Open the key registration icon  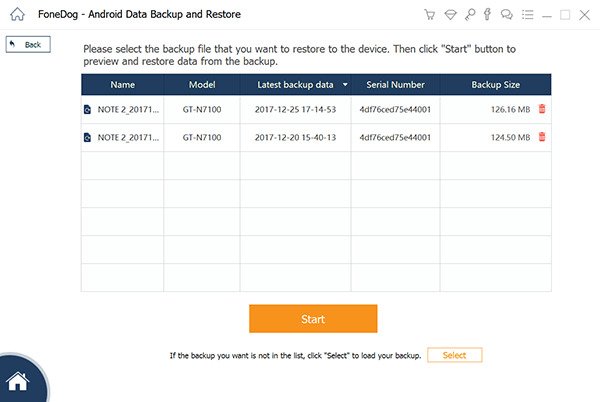coord(468,15)
